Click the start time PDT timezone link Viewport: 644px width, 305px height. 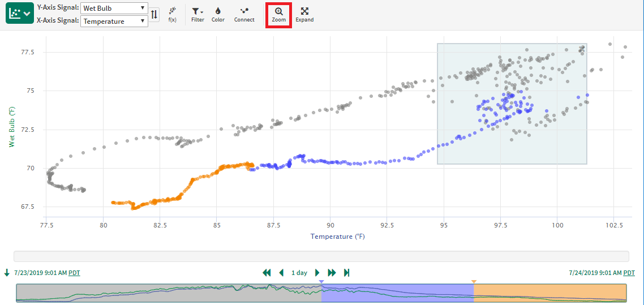point(74,273)
